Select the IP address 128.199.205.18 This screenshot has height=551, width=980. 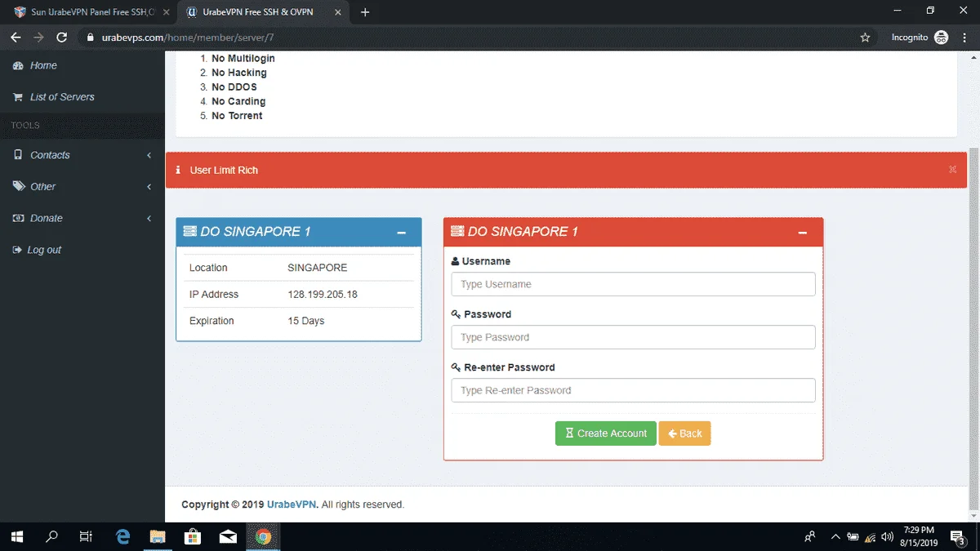click(x=323, y=295)
